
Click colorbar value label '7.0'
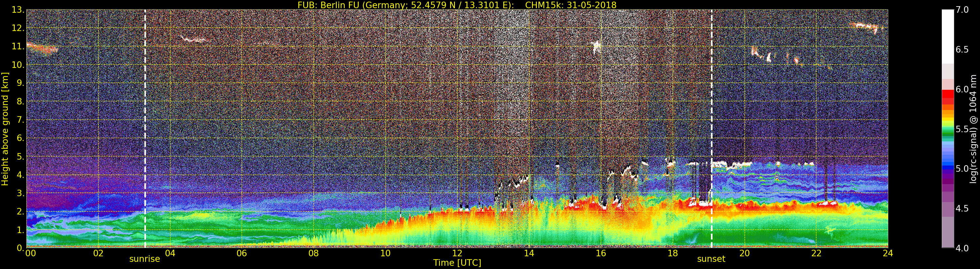[962, 10]
